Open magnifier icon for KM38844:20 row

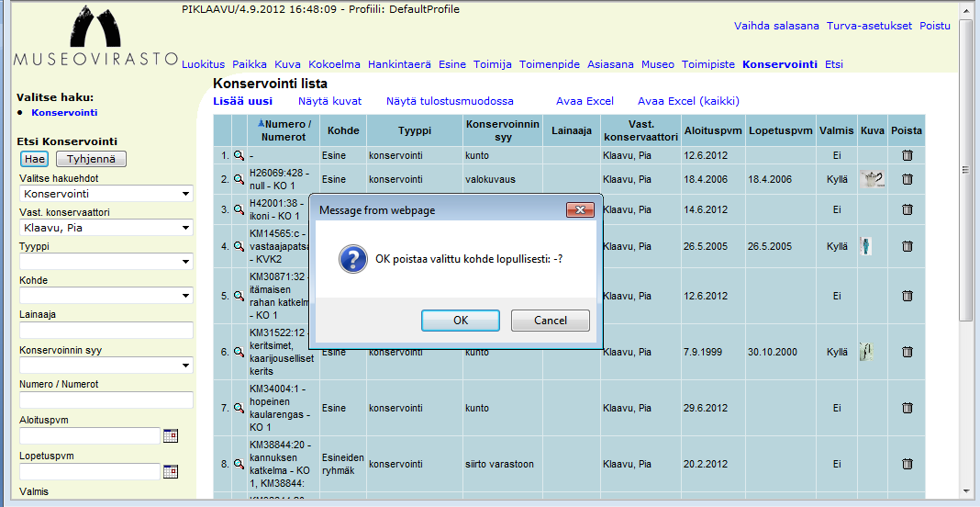pyautogui.click(x=239, y=464)
